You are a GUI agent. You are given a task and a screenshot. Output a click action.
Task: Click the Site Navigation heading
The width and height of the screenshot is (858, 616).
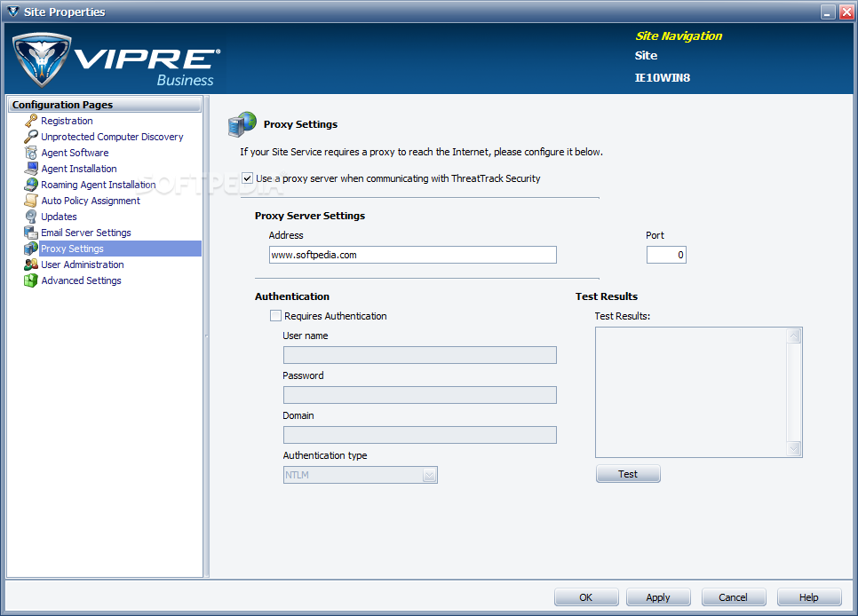[x=679, y=36]
